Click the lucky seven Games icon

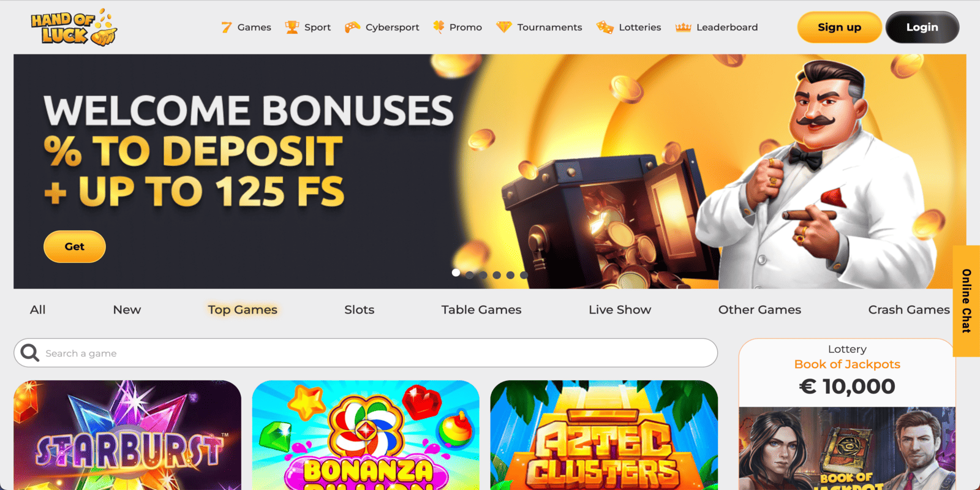[x=227, y=27]
